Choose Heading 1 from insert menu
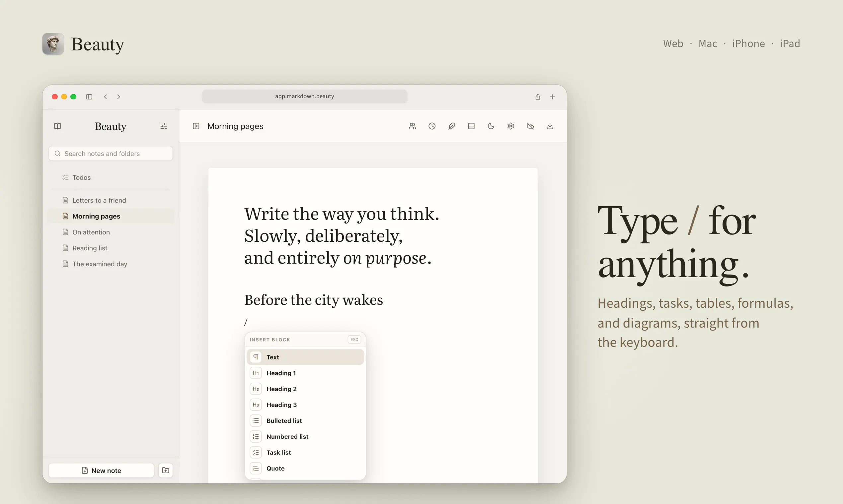This screenshot has width=843, height=504. (x=305, y=373)
